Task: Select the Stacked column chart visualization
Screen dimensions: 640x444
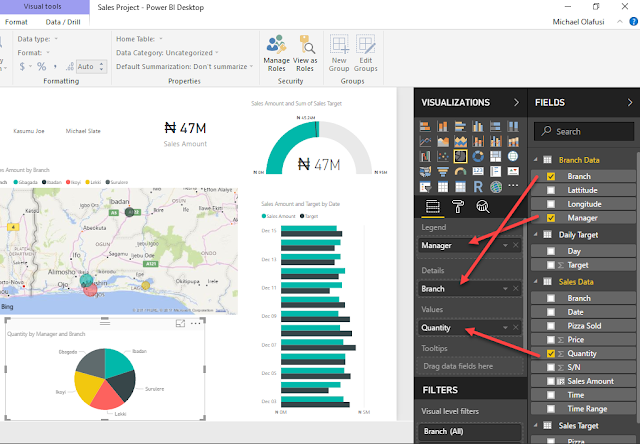Action: pyautogui.click(x=443, y=127)
